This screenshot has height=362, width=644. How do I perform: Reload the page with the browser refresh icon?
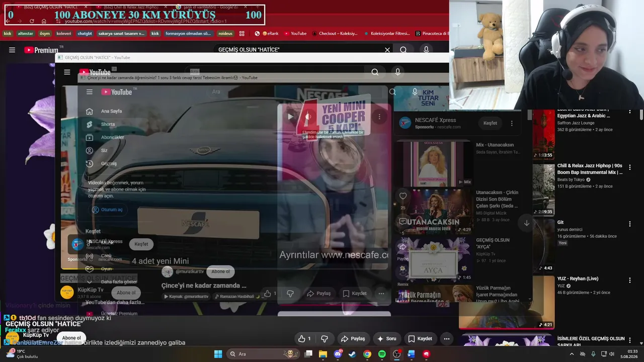32,21
